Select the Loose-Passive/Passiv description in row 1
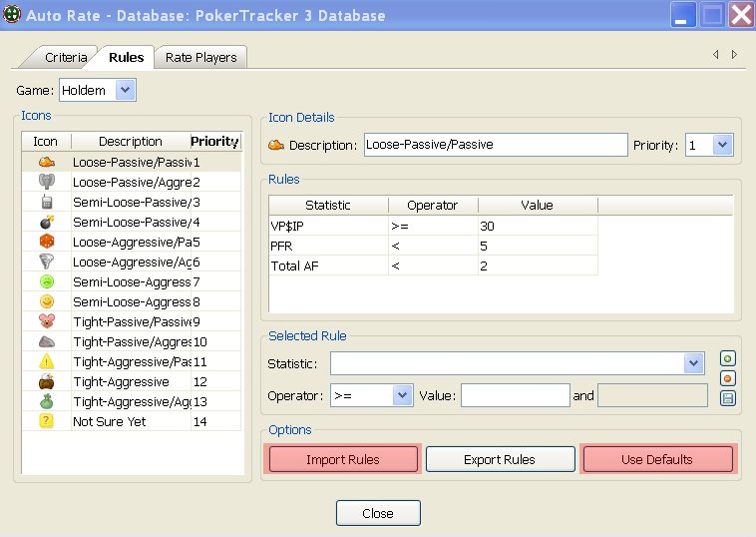The width and height of the screenshot is (756, 537). 132,162
